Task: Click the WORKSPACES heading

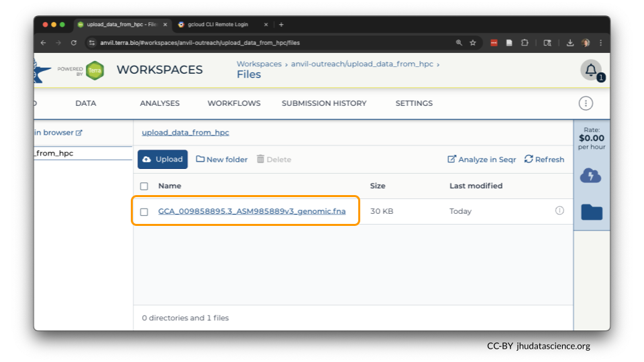Action: tap(160, 70)
